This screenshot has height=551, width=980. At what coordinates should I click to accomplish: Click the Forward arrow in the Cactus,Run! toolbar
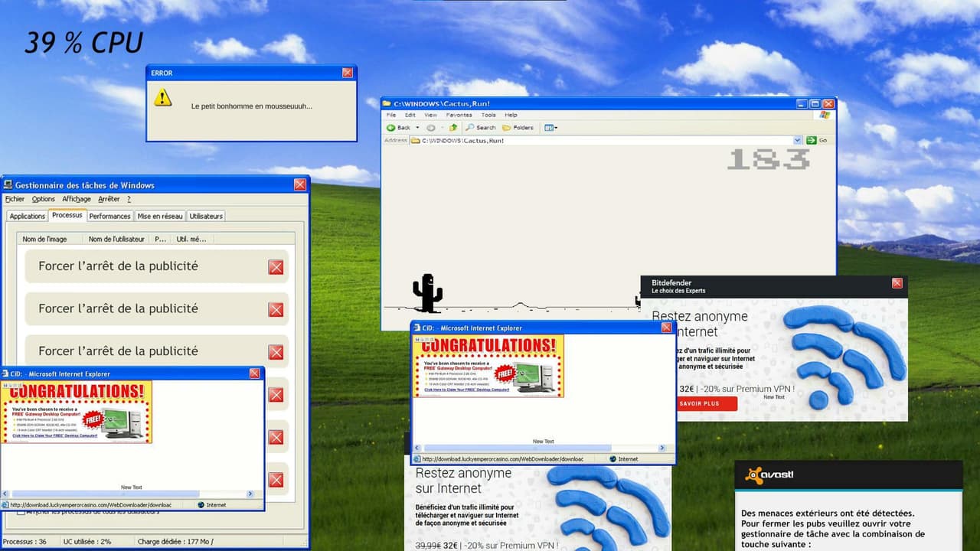pyautogui.click(x=430, y=128)
